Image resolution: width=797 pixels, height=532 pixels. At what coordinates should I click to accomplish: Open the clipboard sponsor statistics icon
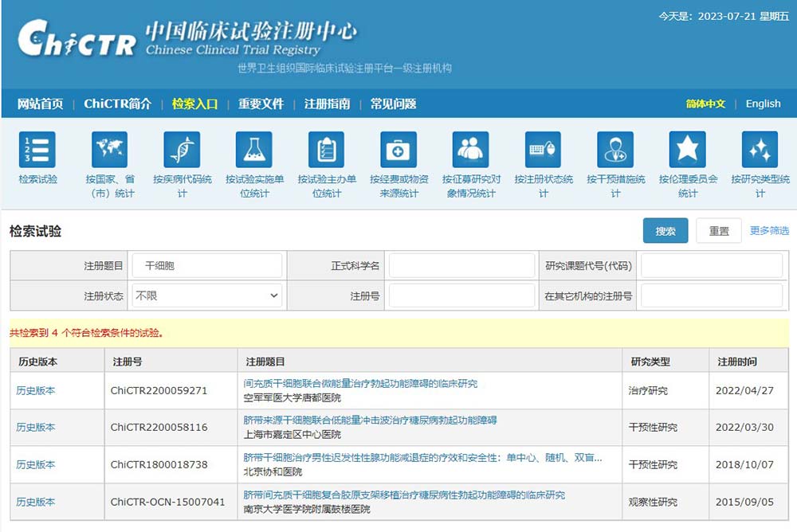[x=327, y=151]
